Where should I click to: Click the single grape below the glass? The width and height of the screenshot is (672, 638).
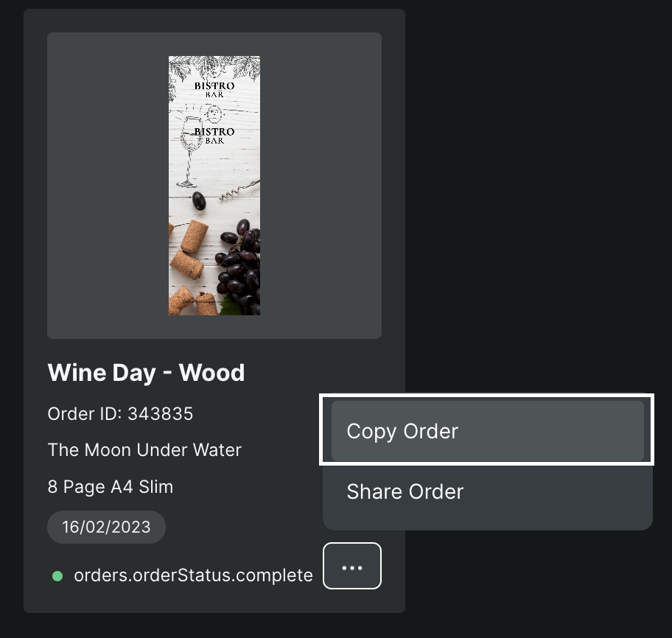[198, 200]
